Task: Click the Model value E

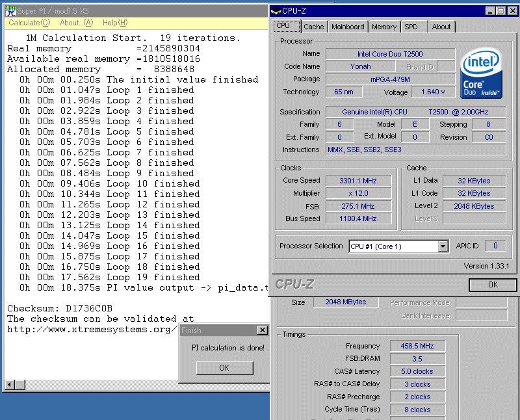Action: coord(415,124)
